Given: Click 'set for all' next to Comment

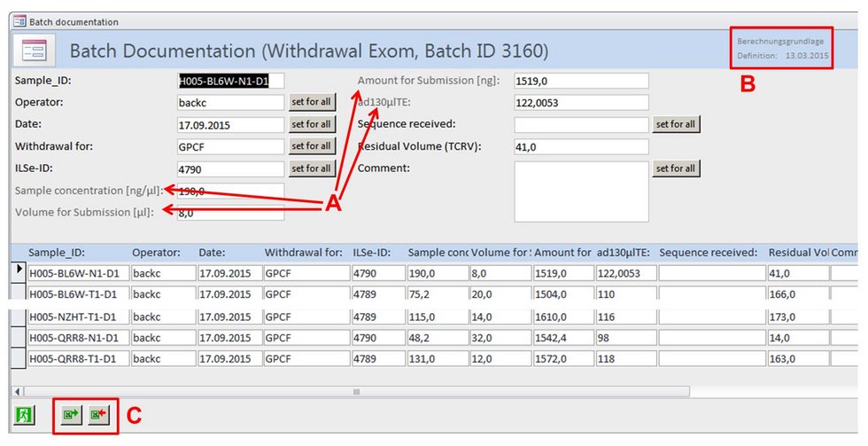Looking at the screenshot, I should tap(676, 168).
